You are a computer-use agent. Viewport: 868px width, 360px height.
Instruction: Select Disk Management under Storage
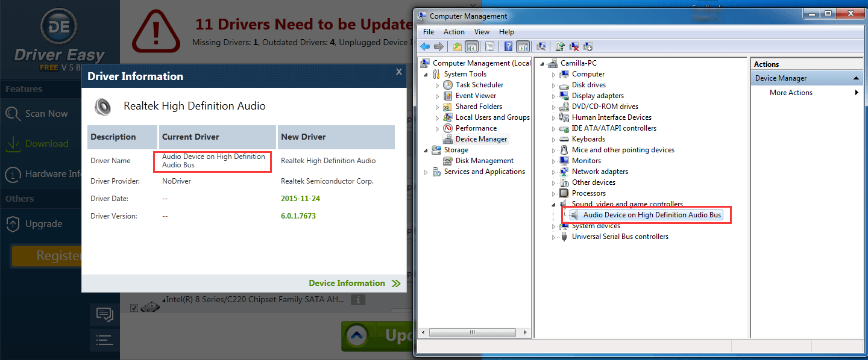(x=485, y=161)
